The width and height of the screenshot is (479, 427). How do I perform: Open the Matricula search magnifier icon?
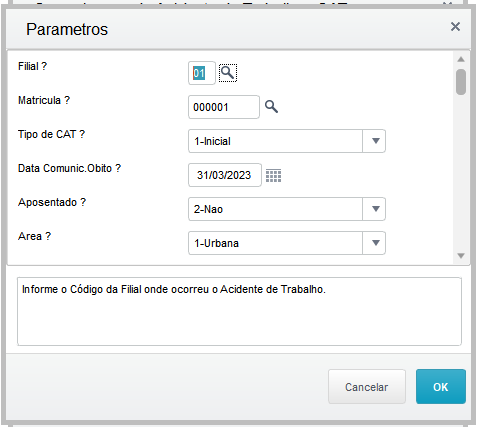coord(271,107)
